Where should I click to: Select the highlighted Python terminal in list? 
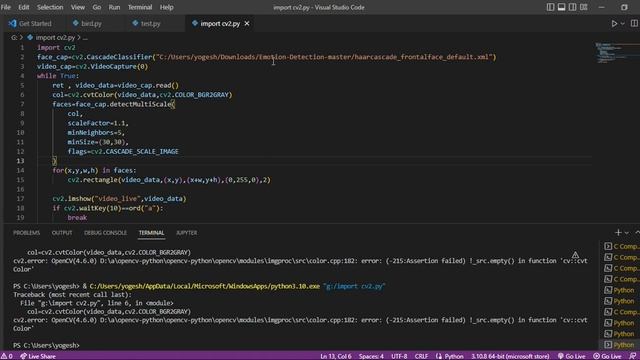pos(620,345)
